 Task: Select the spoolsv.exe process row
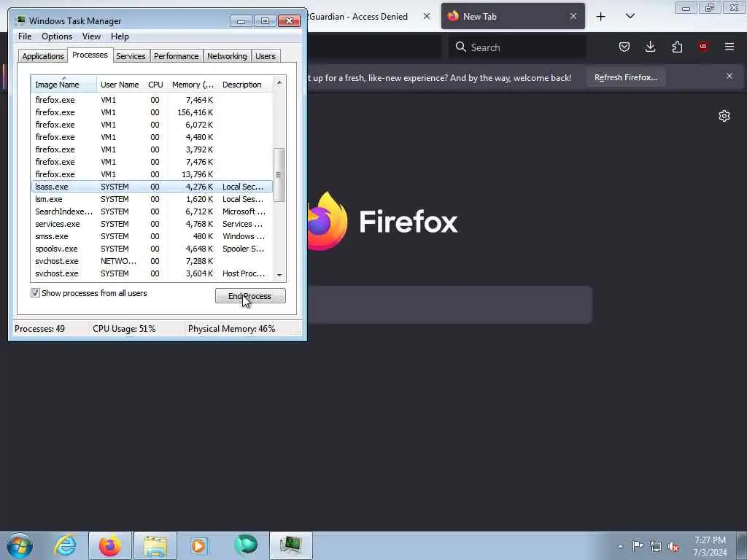[x=152, y=249]
